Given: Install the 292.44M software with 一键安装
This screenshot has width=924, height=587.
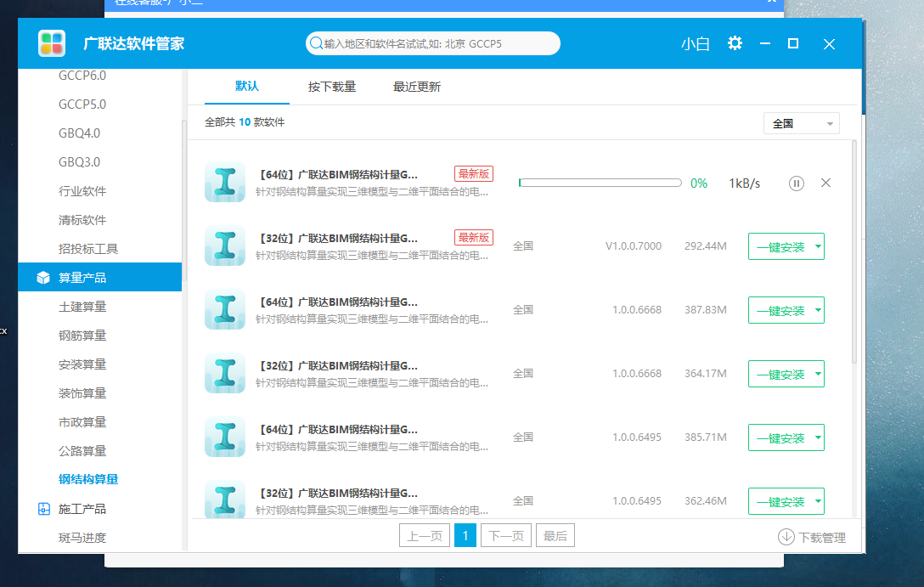Looking at the screenshot, I should (780, 247).
